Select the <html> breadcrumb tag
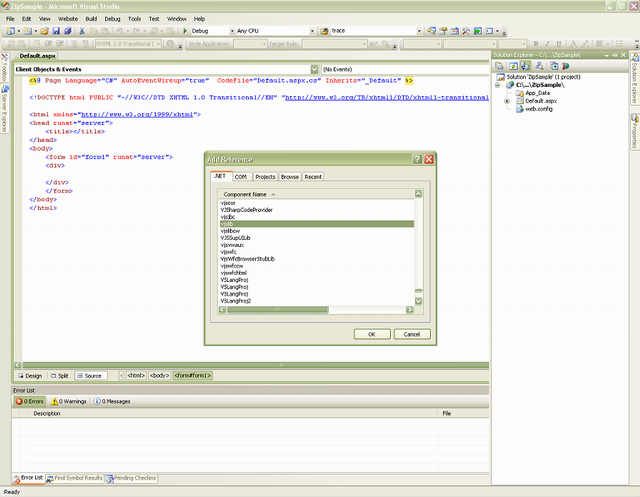This screenshot has width=640, height=497. click(x=136, y=375)
